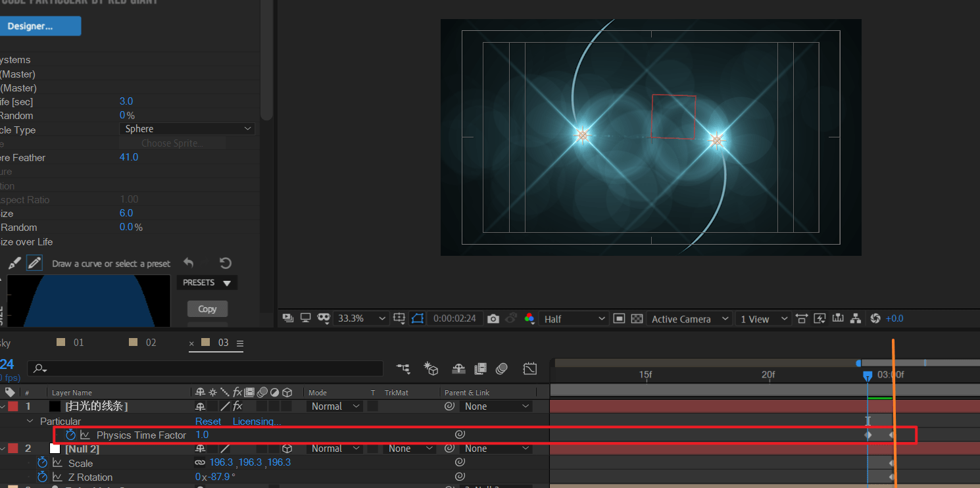Image resolution: width=980 pixels, height=488 pixels.
Task: Toggle shy switch for Null 2 layer
Action: coord(200,449)
